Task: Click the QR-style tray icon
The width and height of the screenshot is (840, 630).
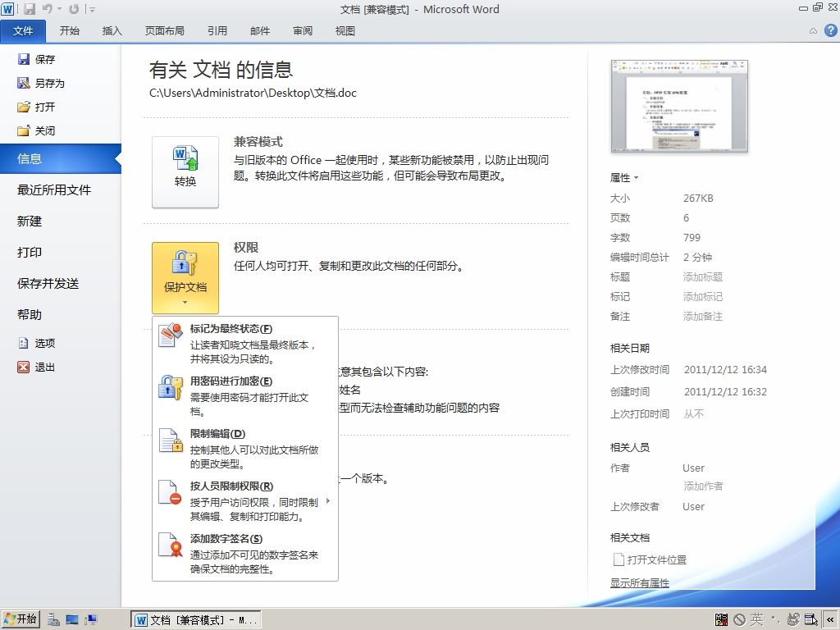Action: click(721, 620)
